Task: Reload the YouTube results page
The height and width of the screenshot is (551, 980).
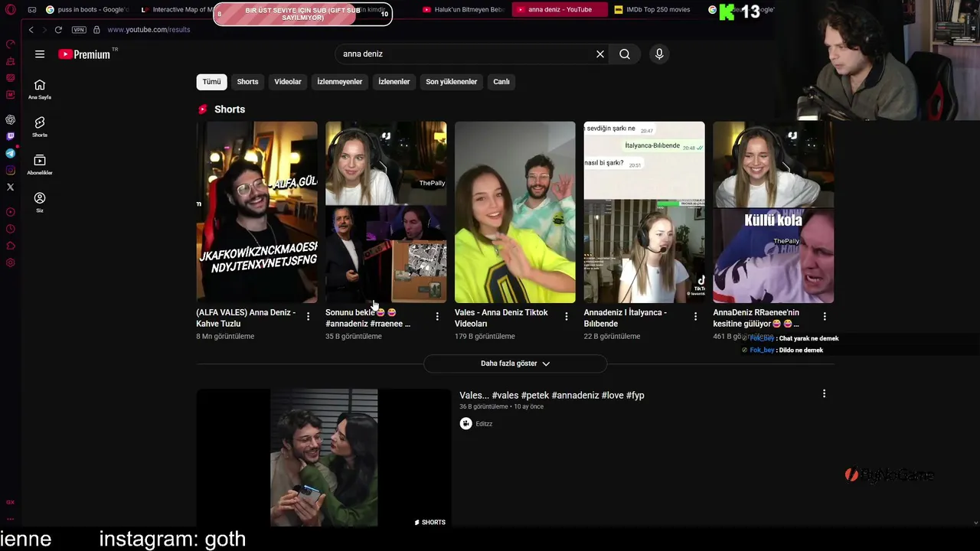Action: (58, 30)
